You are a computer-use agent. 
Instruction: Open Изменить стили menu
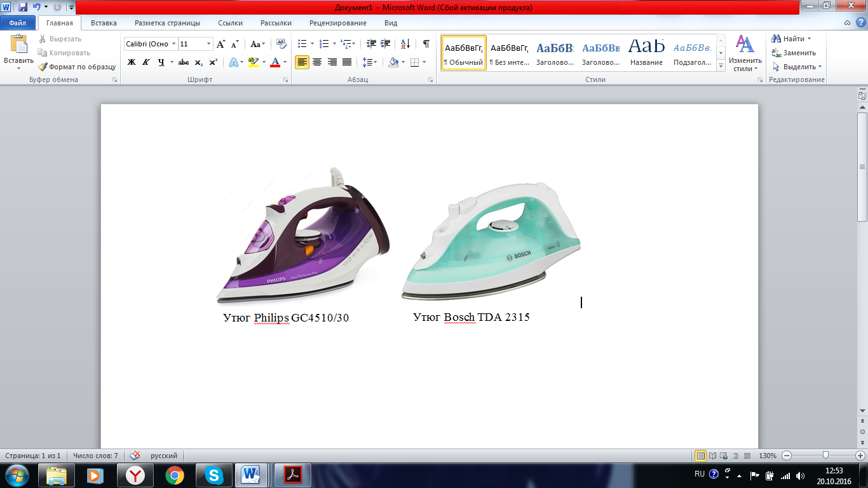(745, 53)
